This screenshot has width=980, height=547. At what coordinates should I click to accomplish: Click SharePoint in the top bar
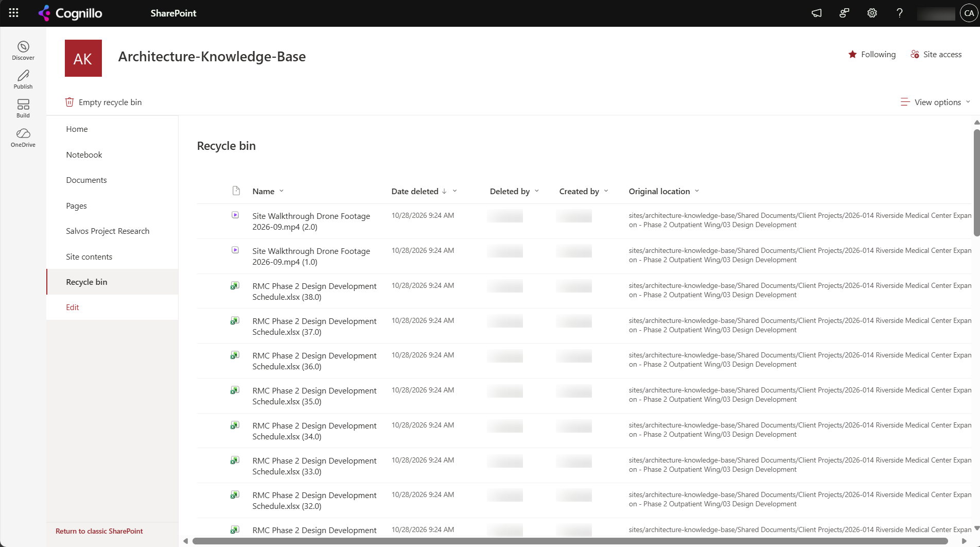click(x=173, y=13)
